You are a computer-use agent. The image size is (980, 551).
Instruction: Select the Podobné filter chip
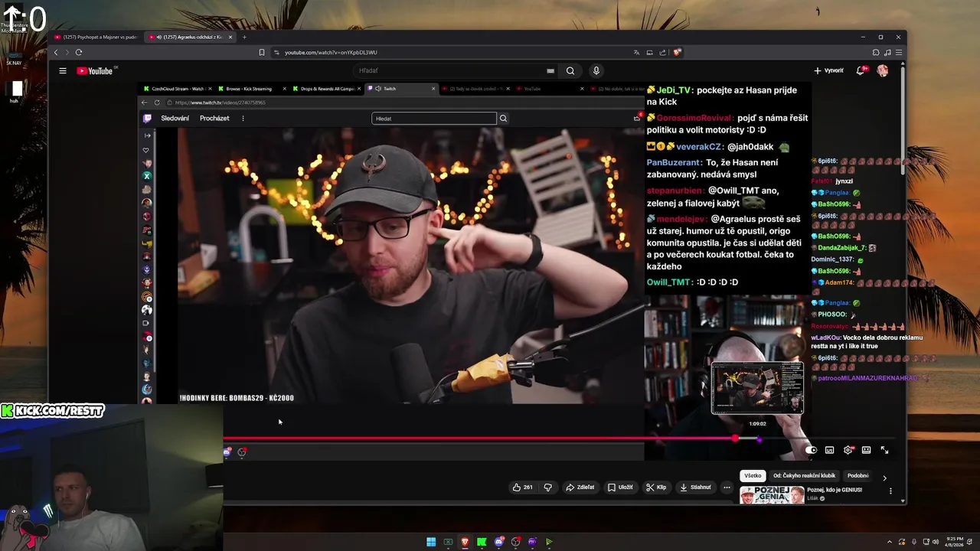coord(857,475)
